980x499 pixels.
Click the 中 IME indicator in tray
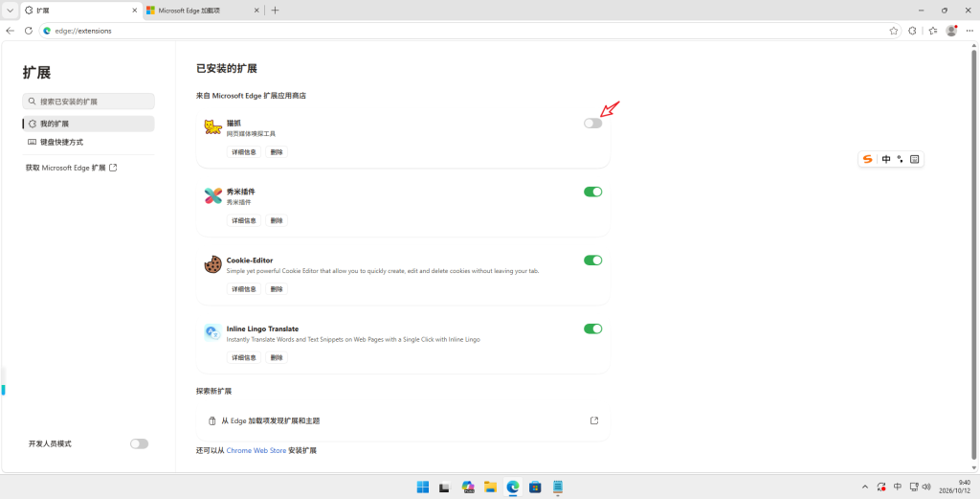click(898, 487)
